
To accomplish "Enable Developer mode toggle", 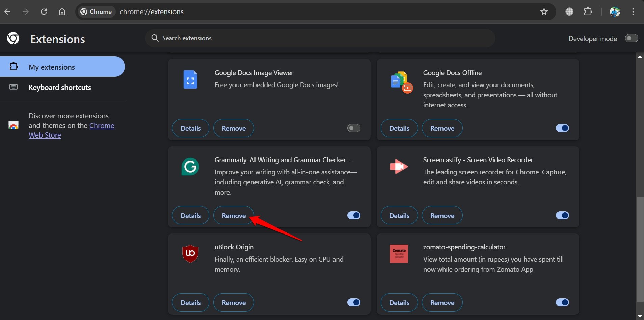I will pos(632,38).
